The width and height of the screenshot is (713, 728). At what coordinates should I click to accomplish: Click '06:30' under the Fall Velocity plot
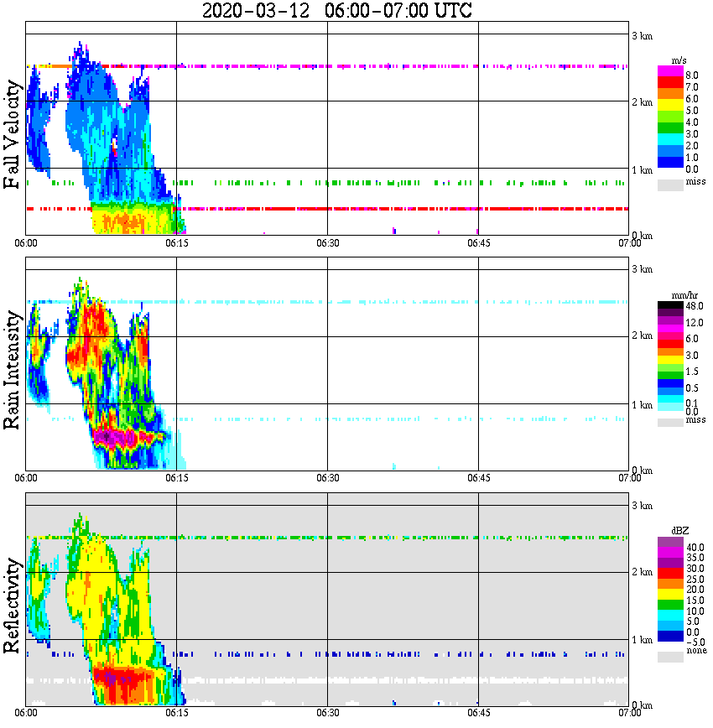coord(327,243)
